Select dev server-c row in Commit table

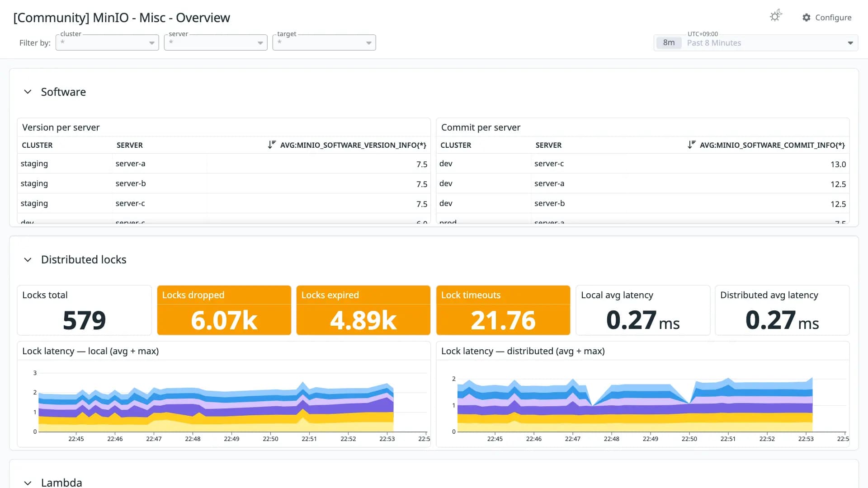coord(643,164)
